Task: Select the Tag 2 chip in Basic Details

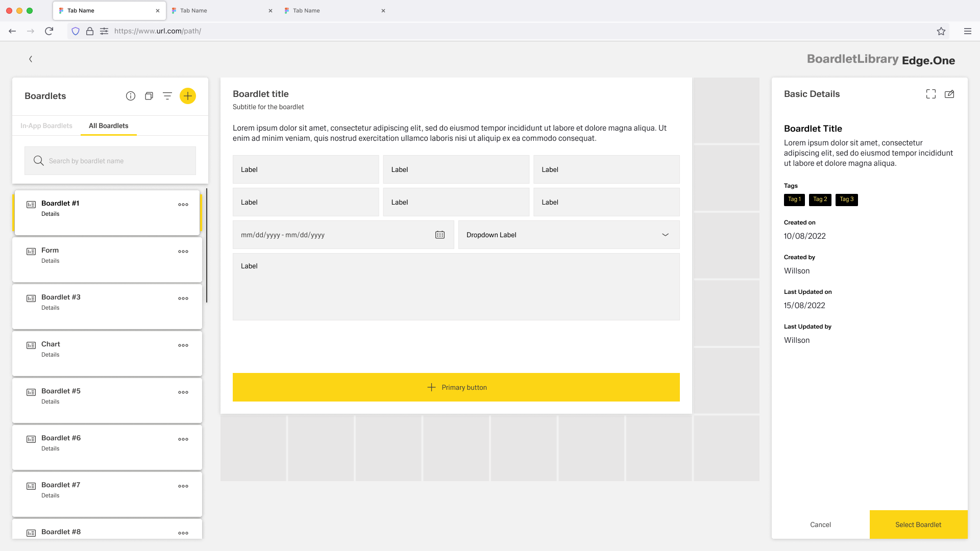Action: coord(820,199)
